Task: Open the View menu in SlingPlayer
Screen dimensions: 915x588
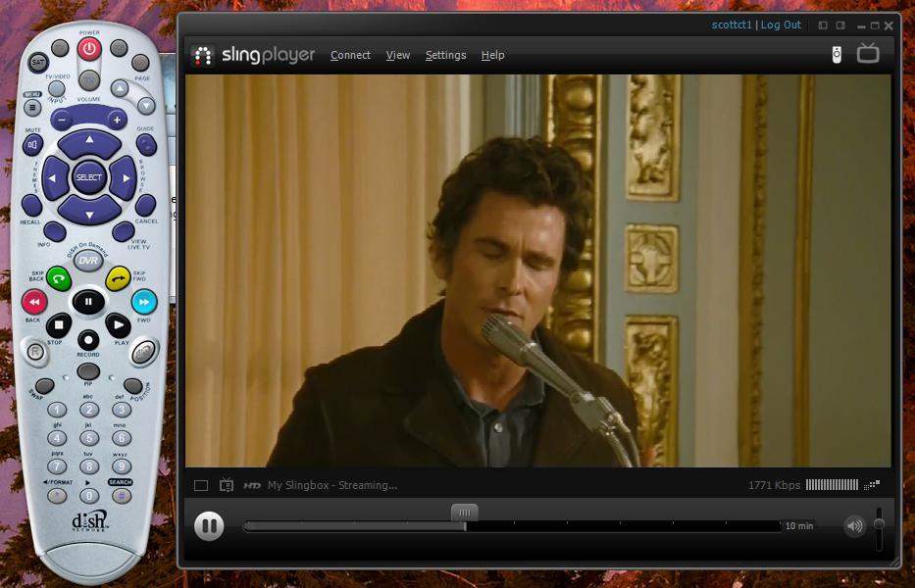Action: [398, 55]
